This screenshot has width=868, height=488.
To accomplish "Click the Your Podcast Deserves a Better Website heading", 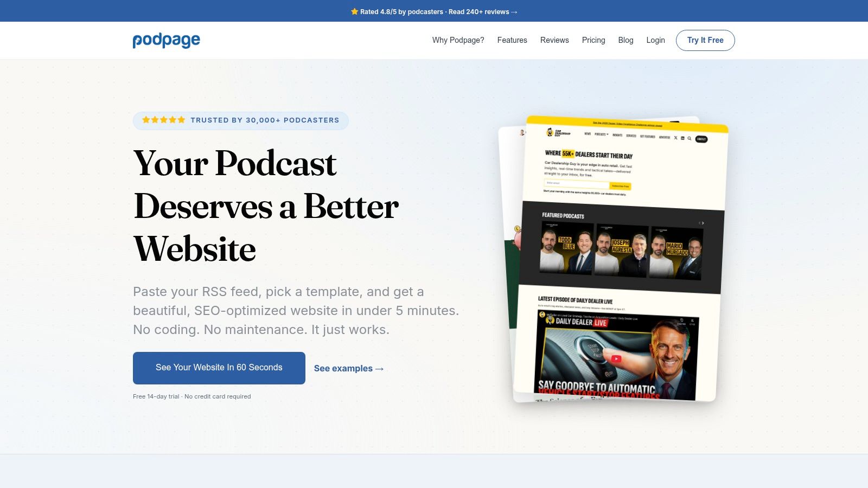I will point(266,206).
